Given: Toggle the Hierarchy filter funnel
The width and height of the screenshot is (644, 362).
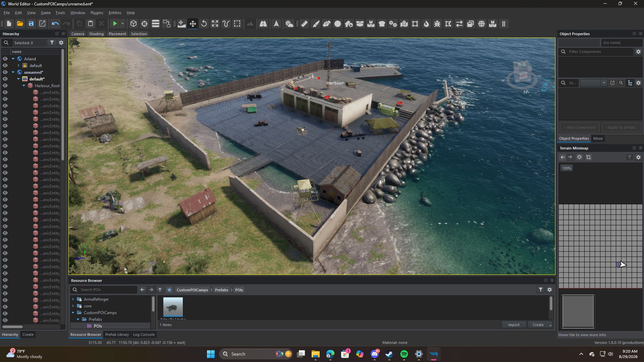Looking at the screenshot, I should 52,43.
